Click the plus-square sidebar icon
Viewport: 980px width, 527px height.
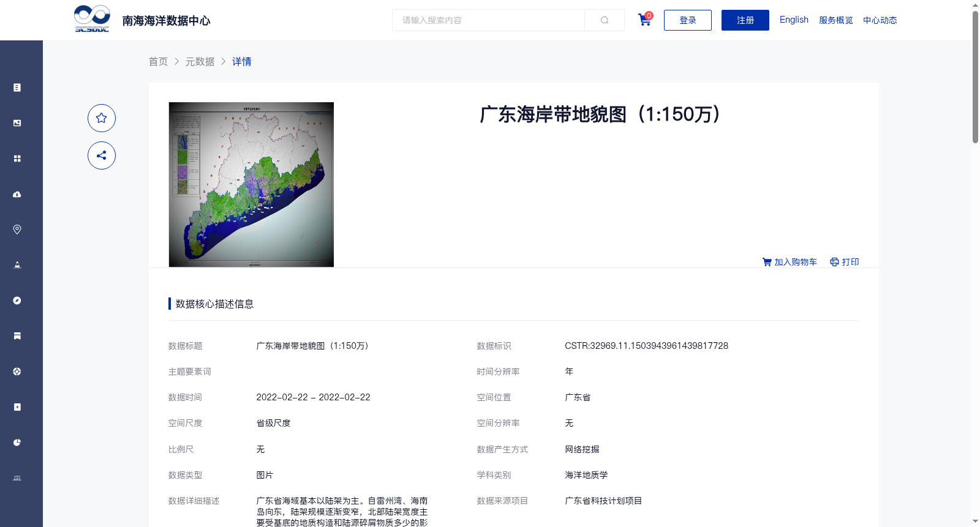pyautogui.click(x=17, y=407)
